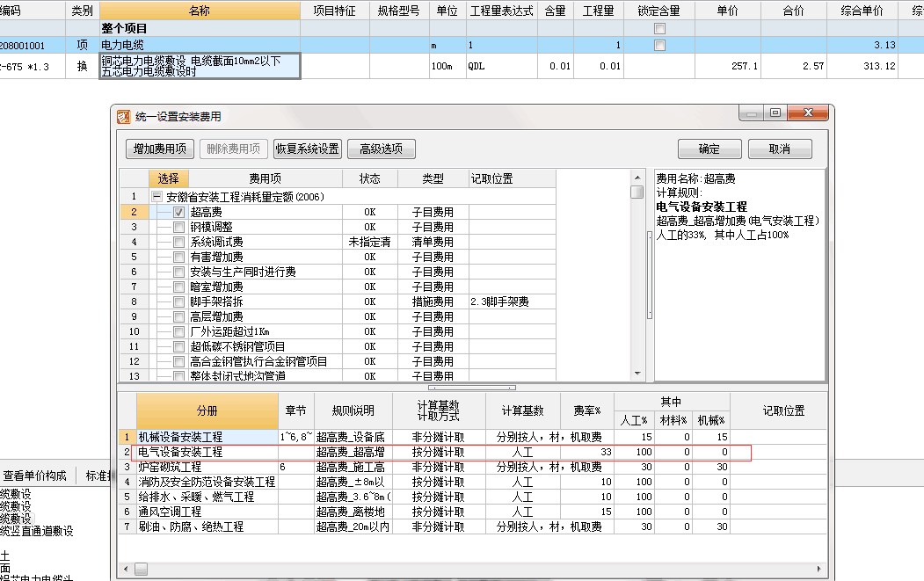
Task: Click the 费率 value 33 cell
Action: (x=587, y=452)
